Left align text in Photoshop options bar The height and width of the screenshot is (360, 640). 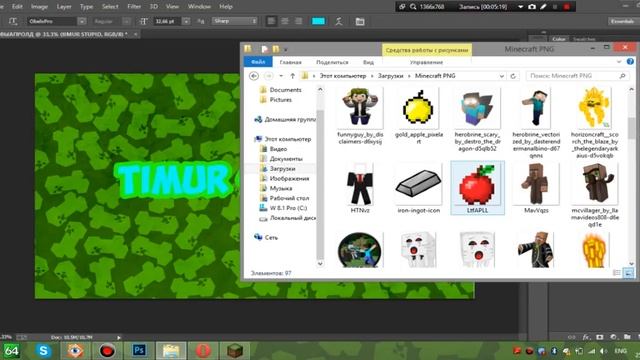[x=271, y=21]
